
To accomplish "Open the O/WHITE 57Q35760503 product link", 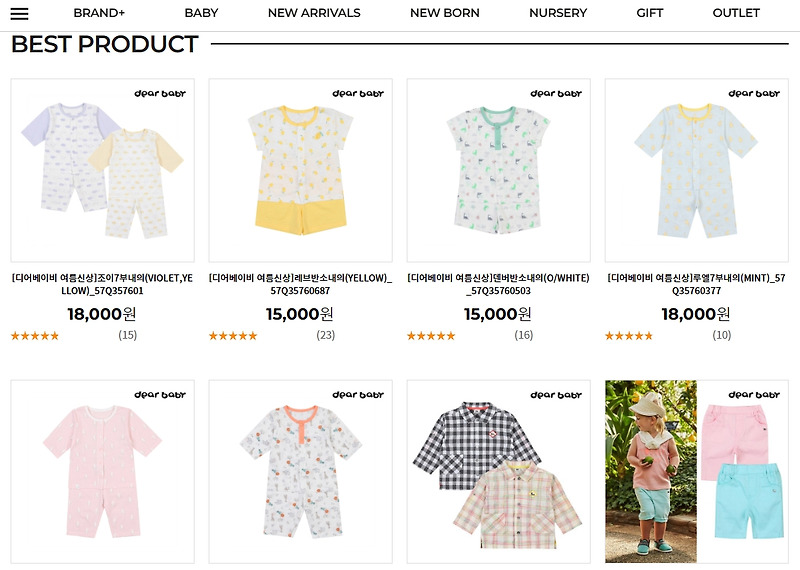I will pyautogui.click(x=498, y=284).
